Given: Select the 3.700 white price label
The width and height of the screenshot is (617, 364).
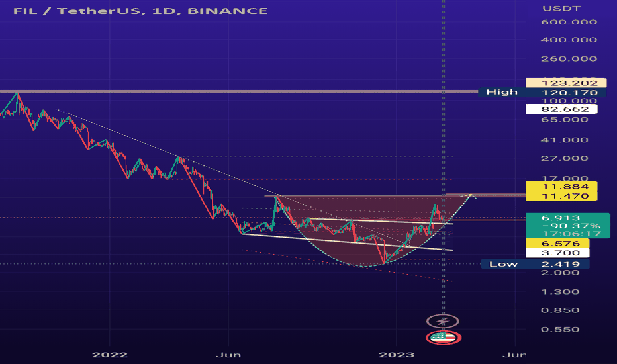Looking at the screenshot, I should coord(557,253).
